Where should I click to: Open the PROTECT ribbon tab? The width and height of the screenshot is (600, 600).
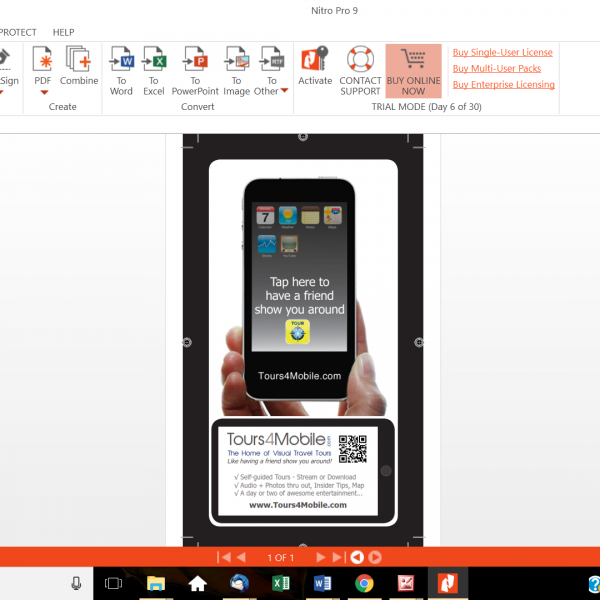(18, 32)
